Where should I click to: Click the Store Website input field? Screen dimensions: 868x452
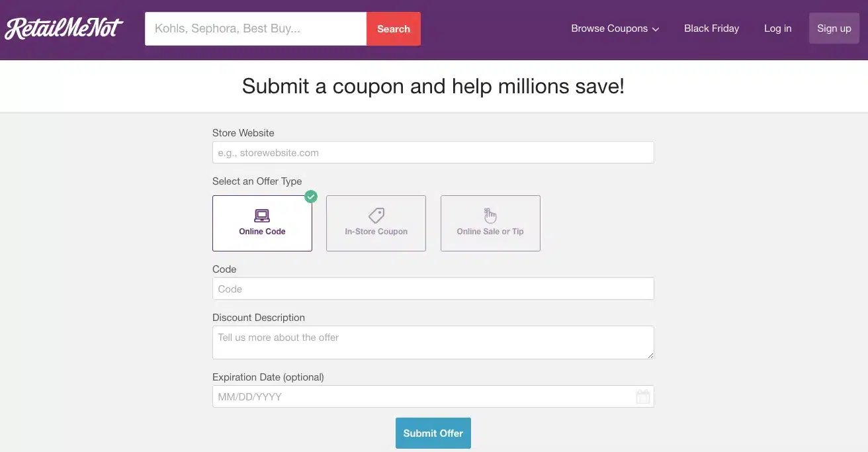pyautogui.click(x=433, y=152)
